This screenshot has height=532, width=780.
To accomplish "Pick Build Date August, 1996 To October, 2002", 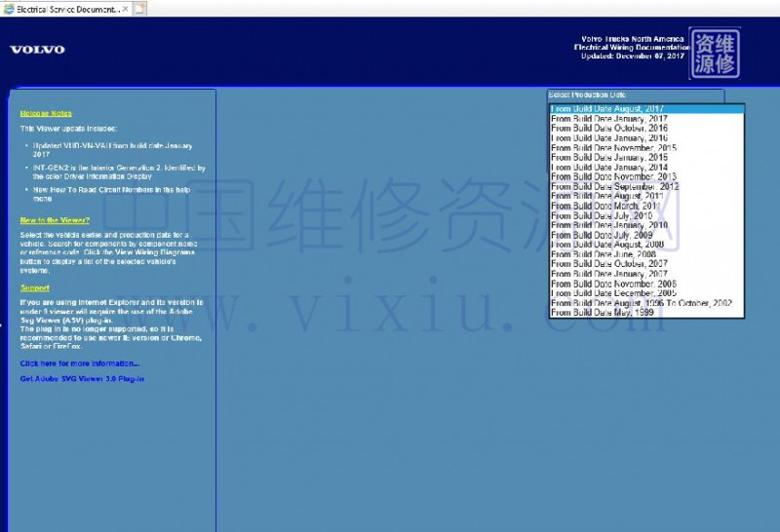I will [x=646, y=303].
